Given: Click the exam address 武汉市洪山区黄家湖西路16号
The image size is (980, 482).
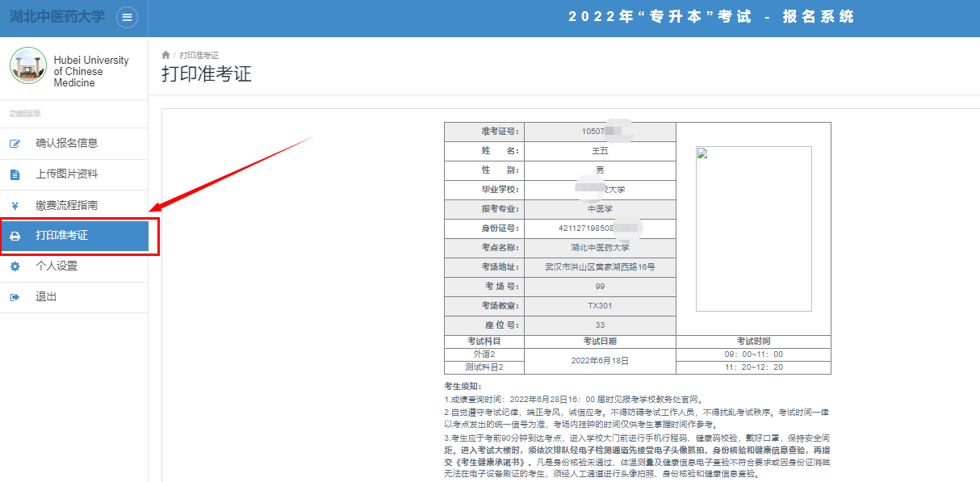Looking at the screenshot, I should click(x=599, y=267).
